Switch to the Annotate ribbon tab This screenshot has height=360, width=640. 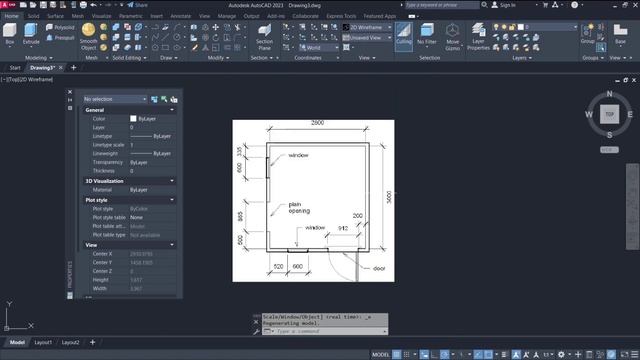pyautogui.click(x=180, y=16)
